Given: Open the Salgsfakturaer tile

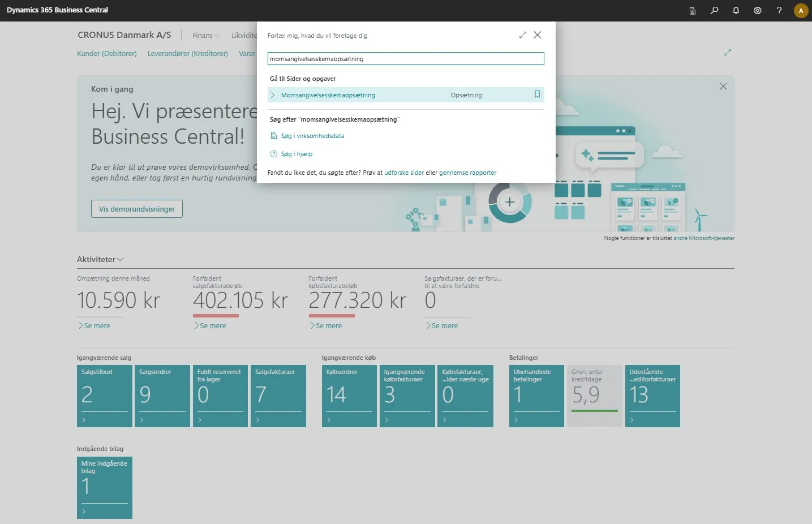Looking at the screenshot, I should pyautogui.click(x=278, y=396).
